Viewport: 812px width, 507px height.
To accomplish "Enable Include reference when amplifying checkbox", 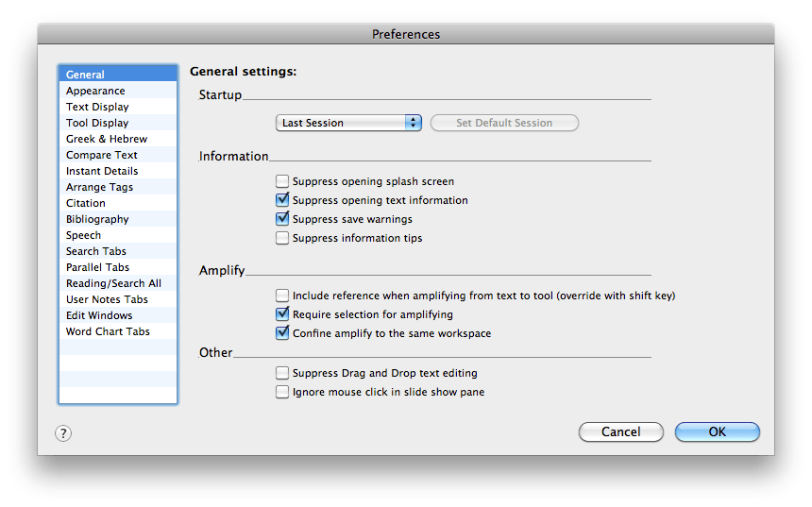I will [x=282, y=296].
